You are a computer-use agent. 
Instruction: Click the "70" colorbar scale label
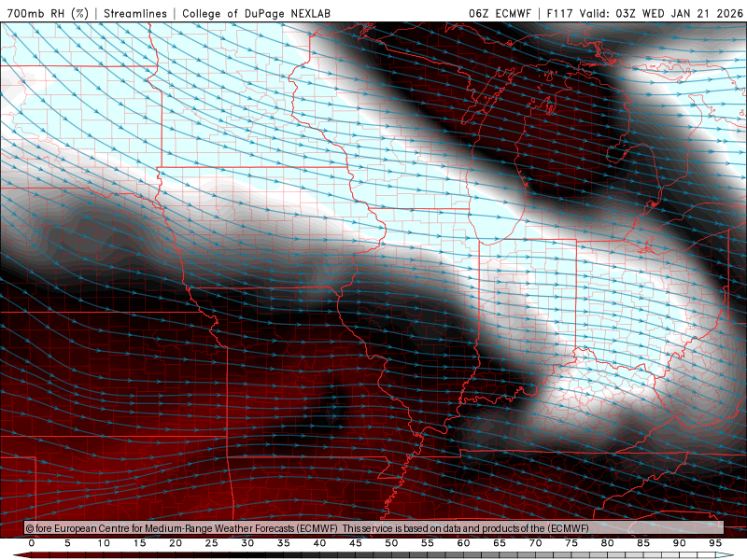coord(535,543)
